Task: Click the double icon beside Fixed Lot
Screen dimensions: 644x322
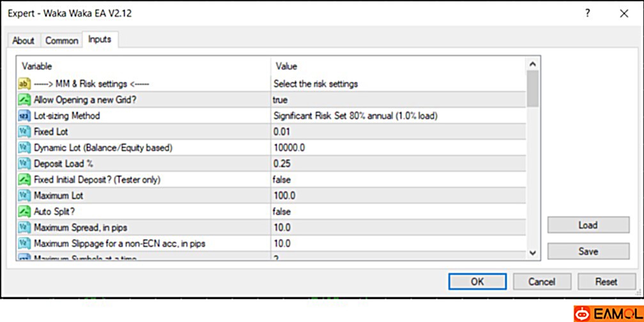Action: click(25, 132)
